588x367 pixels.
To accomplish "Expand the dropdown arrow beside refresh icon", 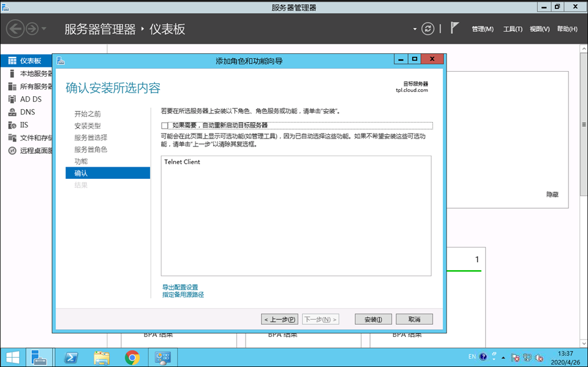I will pyautogui.click(x=415, y=29).
